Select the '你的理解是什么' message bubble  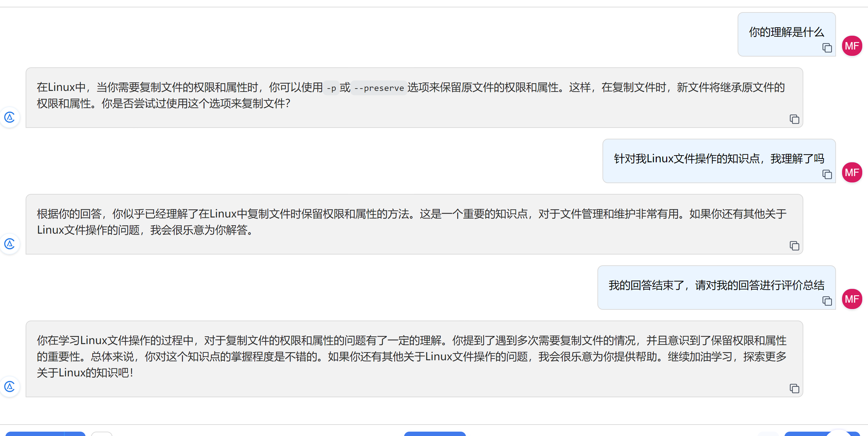point(786,32)
